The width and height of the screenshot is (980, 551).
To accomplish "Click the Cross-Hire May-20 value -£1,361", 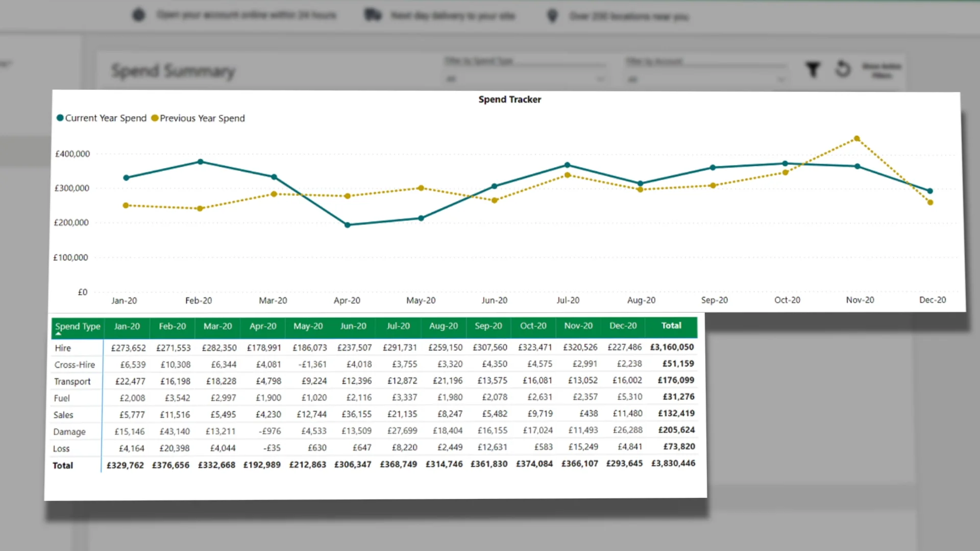I will tap(312, 364).
